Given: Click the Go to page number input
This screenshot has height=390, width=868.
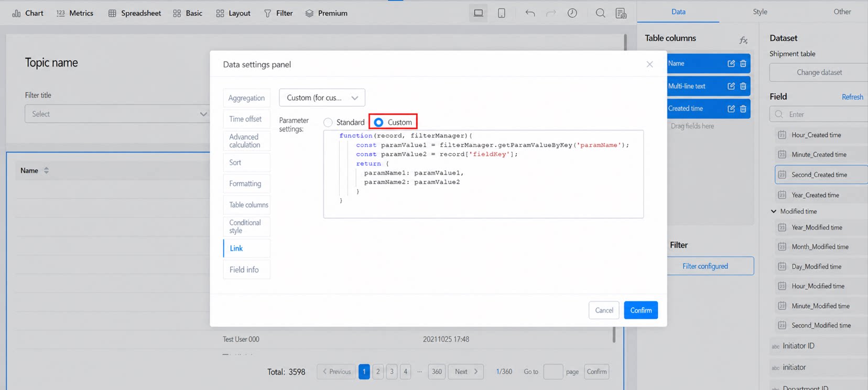Looking at the screenshot, I should click(553, 372).
